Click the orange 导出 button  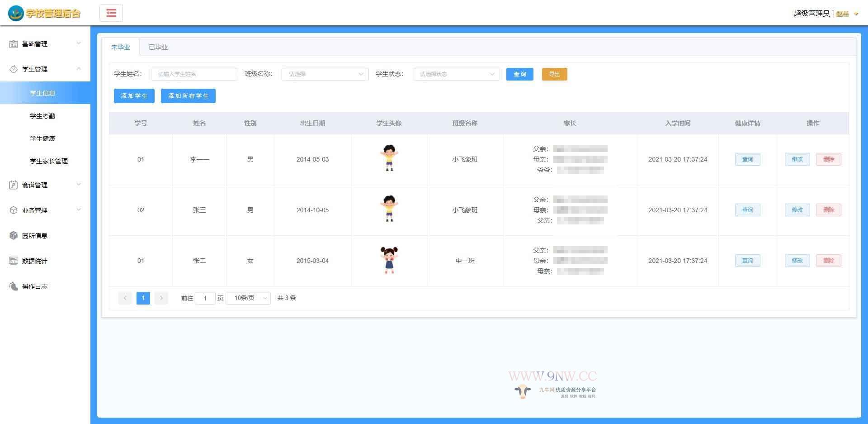[555, 74]
